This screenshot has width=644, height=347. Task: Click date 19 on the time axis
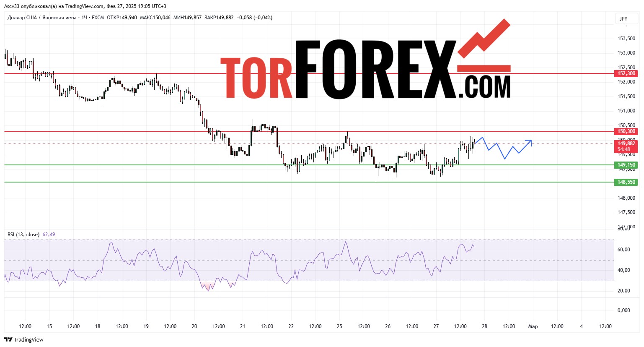[x=146, y=326]
